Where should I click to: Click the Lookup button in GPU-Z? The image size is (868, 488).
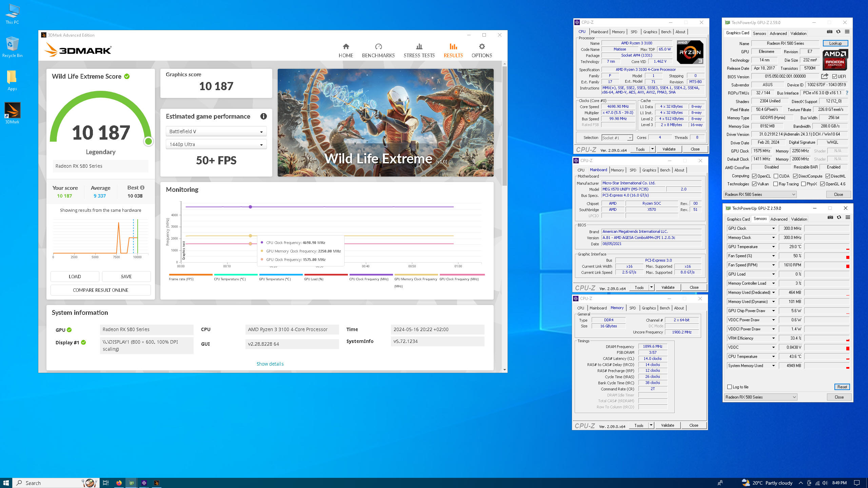pos(835,43)
